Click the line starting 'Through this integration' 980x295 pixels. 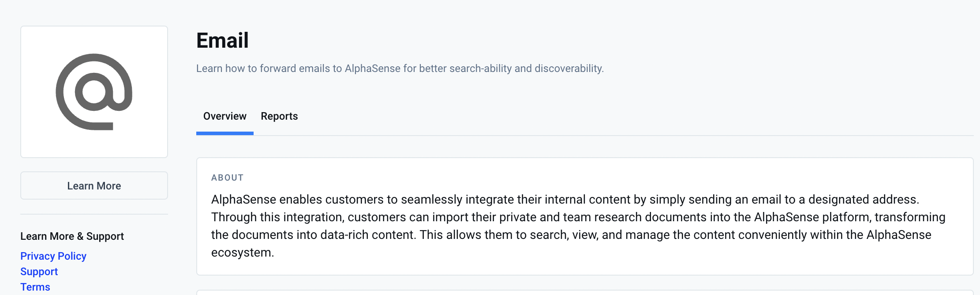(578, 217)
